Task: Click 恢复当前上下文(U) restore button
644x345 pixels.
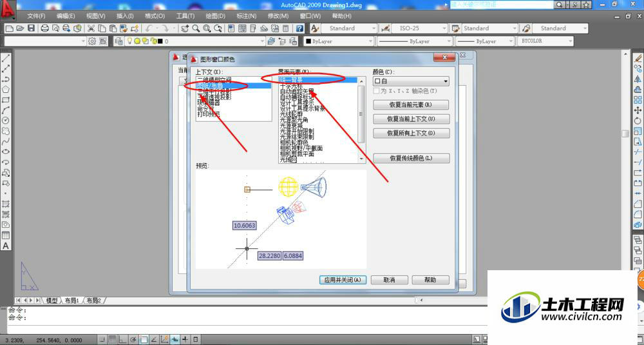Action: click(x=411, y=119)
